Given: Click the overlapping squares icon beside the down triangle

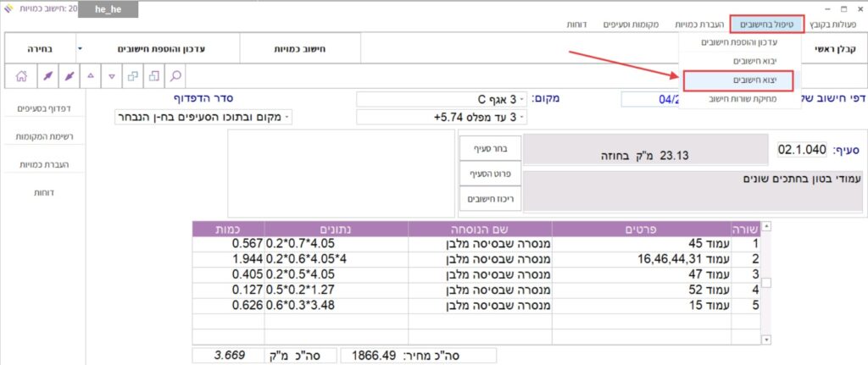Looking at the screenshot, I should pos(133,75).
